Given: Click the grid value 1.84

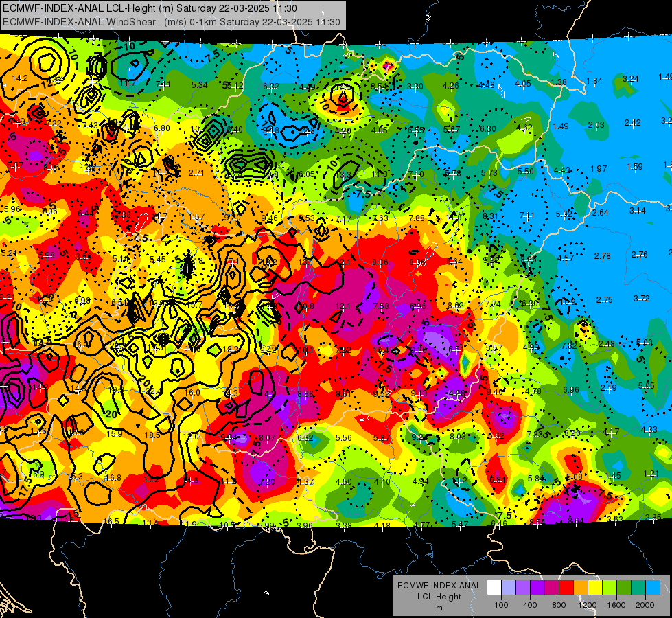Looking at the screenshot, I should tap(594, 80).
